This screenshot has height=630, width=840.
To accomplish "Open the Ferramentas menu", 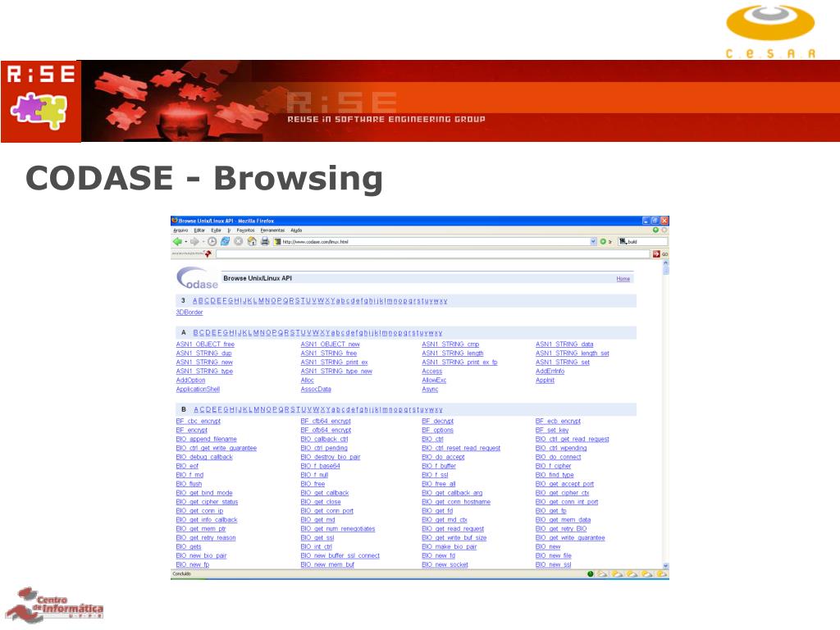I will pos(272,231).
